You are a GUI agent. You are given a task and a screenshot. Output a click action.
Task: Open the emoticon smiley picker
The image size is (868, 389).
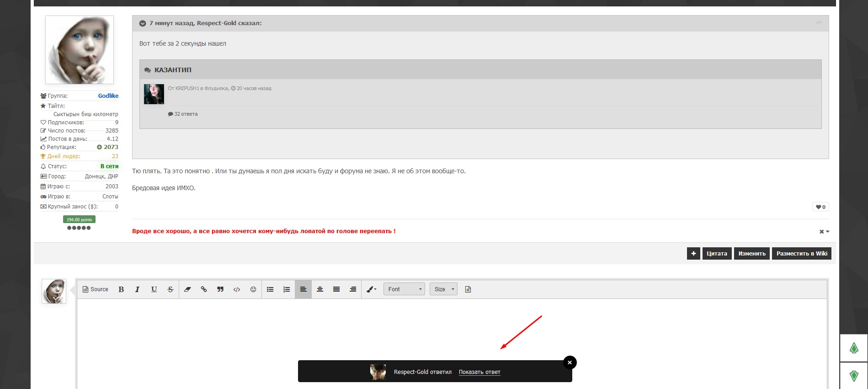tap(253, 289)
